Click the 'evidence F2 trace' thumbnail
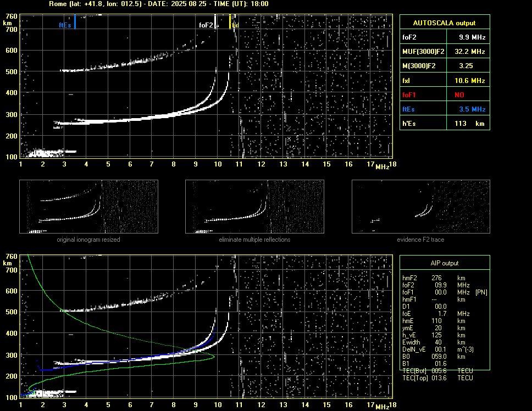Image resolution: width=532 pixels, height=411 pixels. click(421, 207)
